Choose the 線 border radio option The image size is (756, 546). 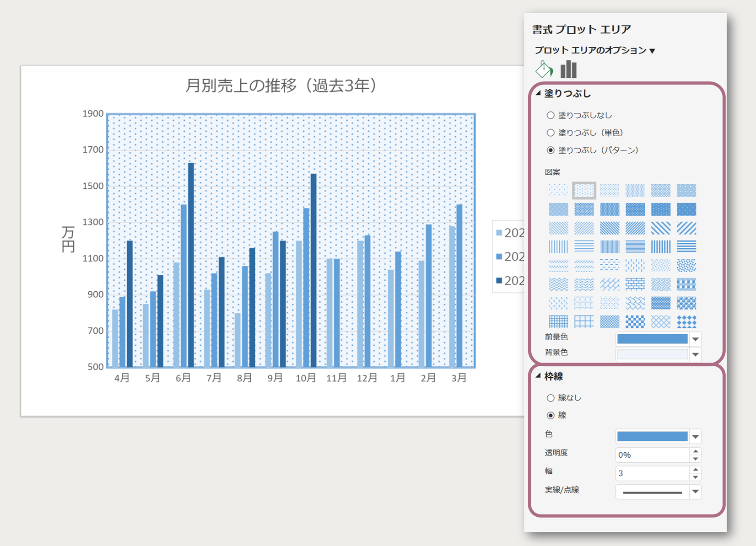[551, 415]
